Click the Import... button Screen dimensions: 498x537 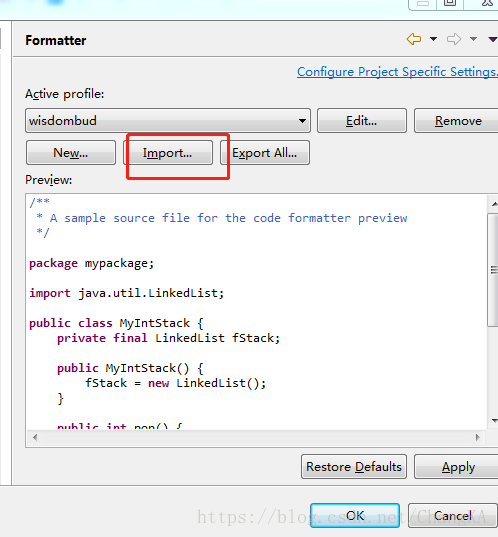(167, 152)
